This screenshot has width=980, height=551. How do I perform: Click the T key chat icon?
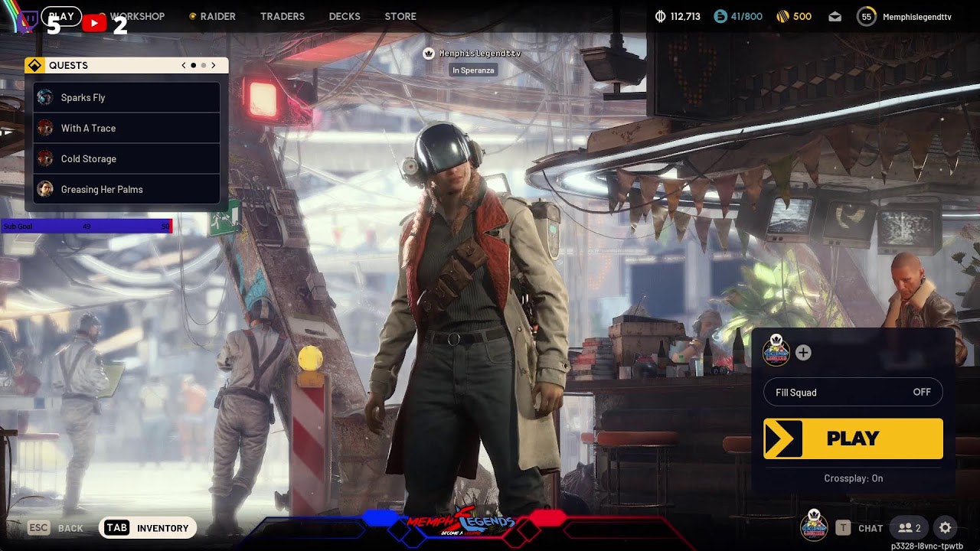(843, 528)
